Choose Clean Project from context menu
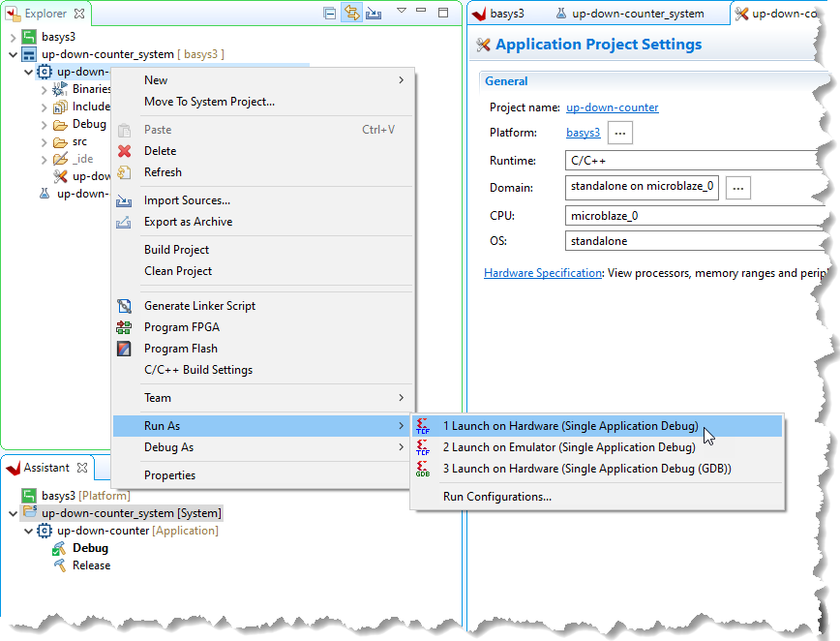 point(263,271)
